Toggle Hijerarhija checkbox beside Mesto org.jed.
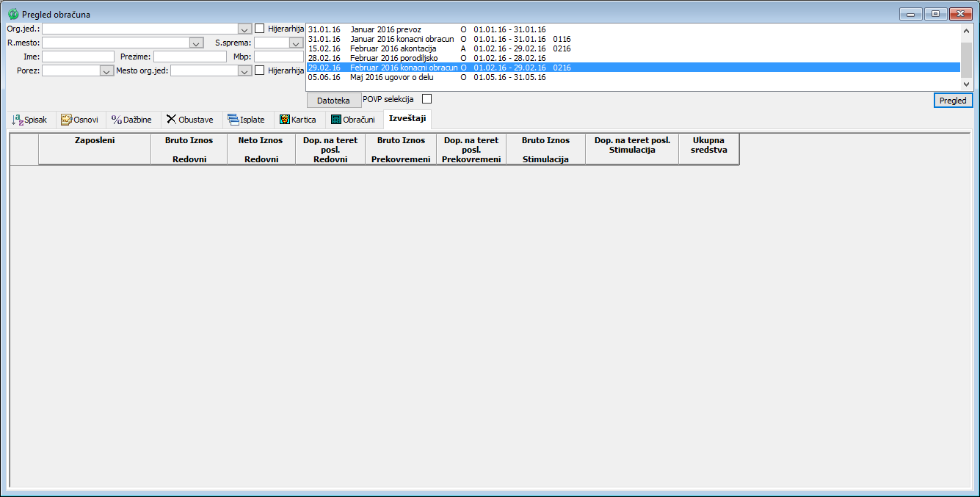 click(x=260, y=70)
